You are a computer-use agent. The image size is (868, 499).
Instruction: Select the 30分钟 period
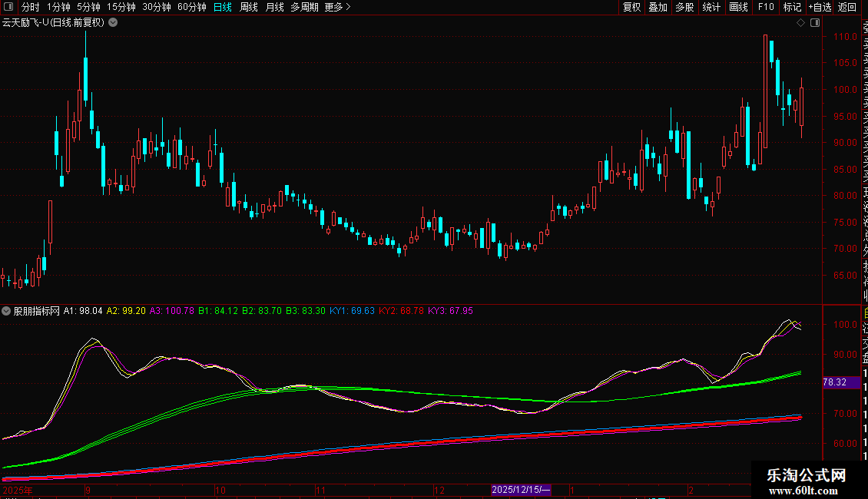tap(157, 7)
